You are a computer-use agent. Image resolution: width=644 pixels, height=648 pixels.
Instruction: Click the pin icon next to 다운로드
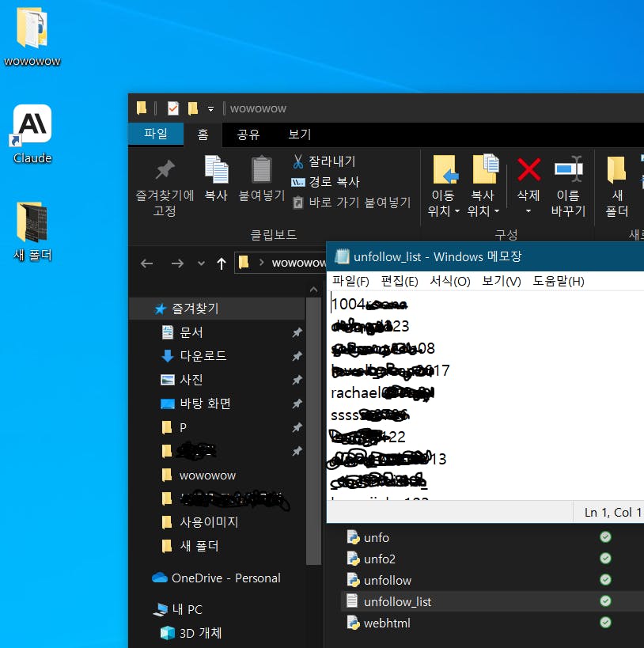297,356
